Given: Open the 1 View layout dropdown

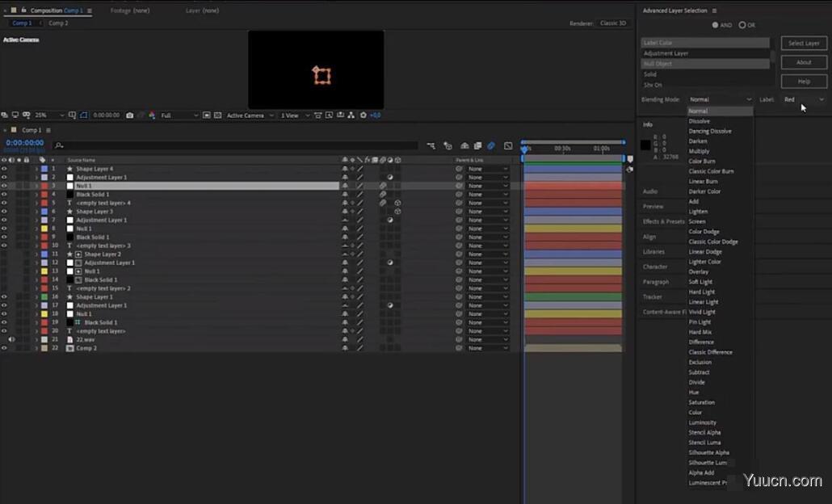Looking at the screenshot, I should 295,115.
